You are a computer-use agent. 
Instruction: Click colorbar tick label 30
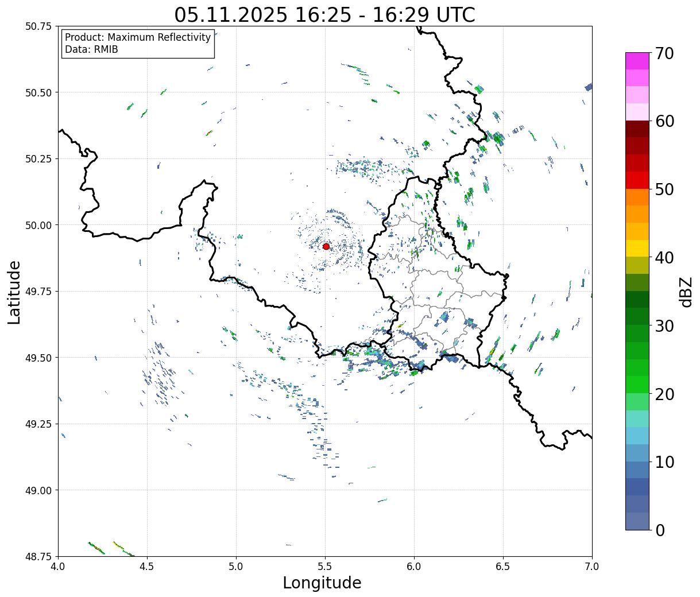[x=664, y=325]
